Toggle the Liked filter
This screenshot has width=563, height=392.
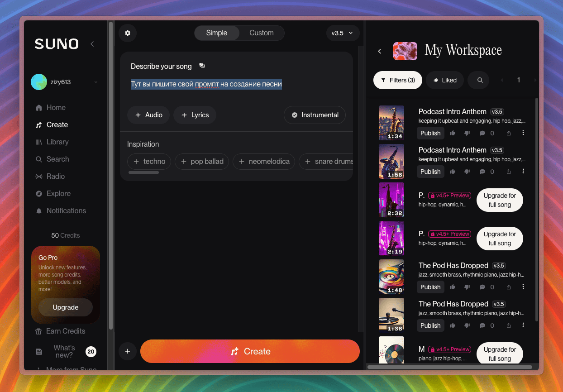pos(445,80)
